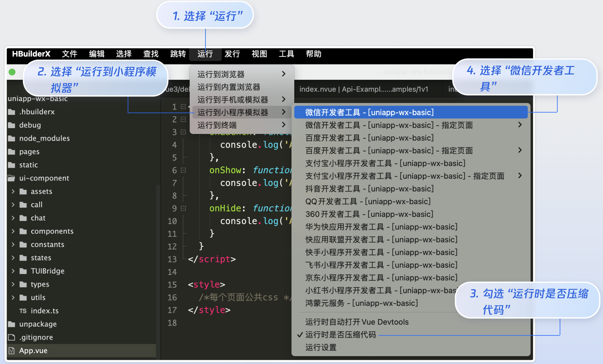Switch to index.nvue editor tab
Screen dimensions: 603x364
click(364, 89)
